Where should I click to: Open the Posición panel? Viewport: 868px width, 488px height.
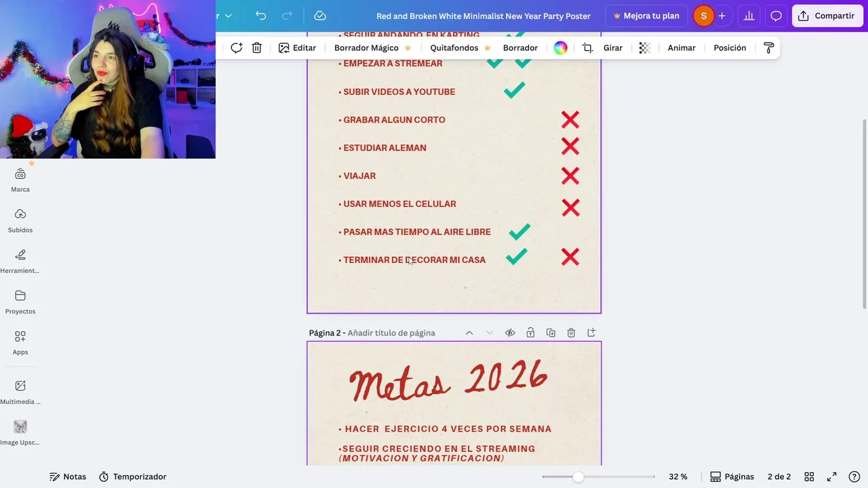(x=730, y=48)
